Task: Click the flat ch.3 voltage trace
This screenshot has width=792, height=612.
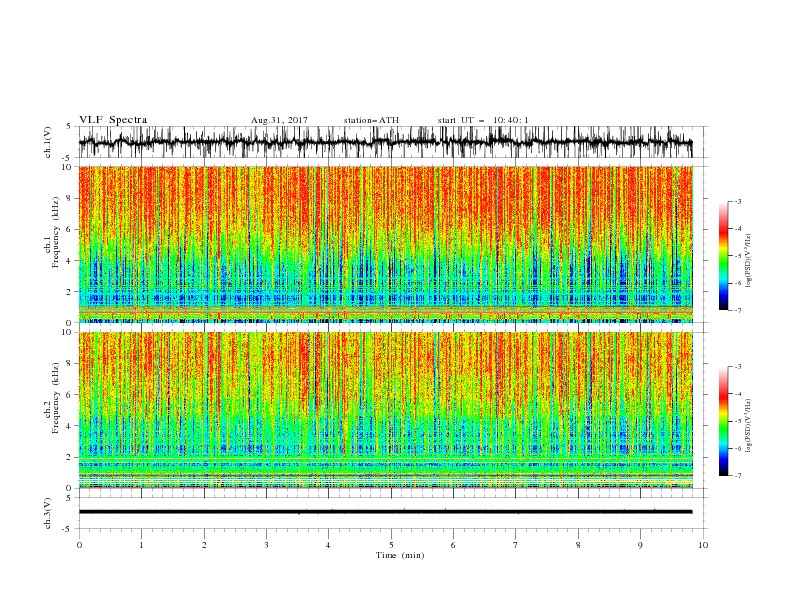Action: 385,512
